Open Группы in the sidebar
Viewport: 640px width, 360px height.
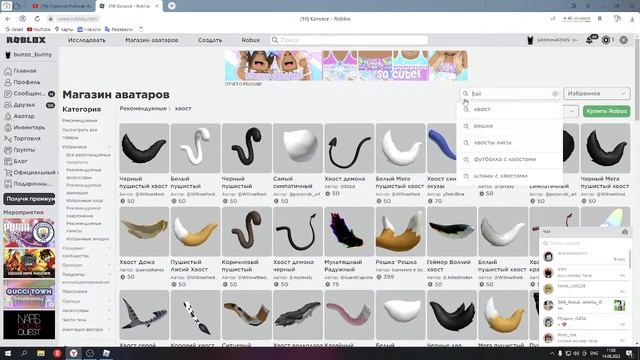pos(24,150)
